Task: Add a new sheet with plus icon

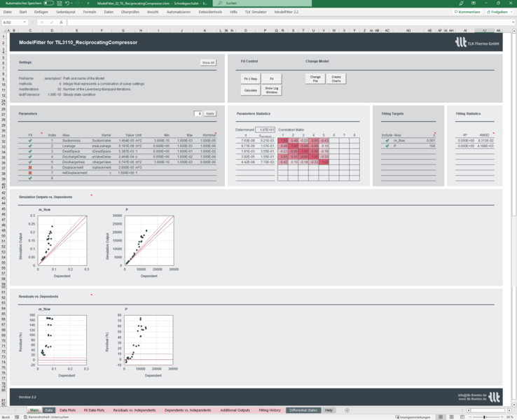Action: tap(347, 410)
